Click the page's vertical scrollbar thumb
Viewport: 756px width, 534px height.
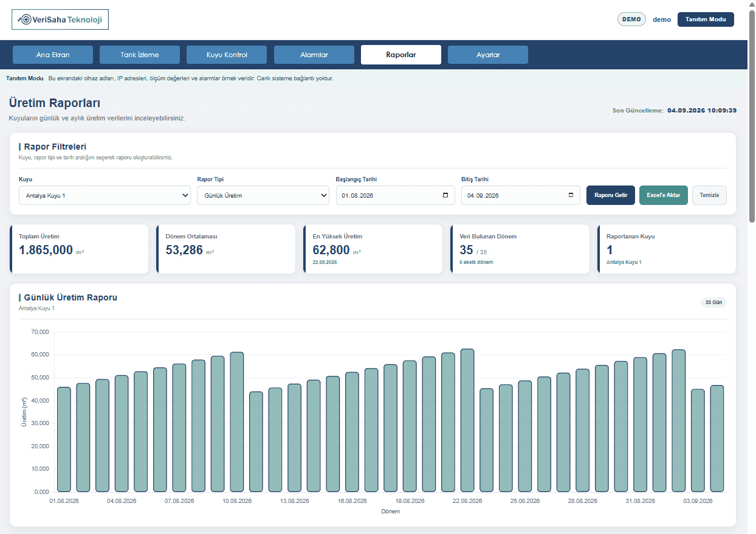[752, 116]
